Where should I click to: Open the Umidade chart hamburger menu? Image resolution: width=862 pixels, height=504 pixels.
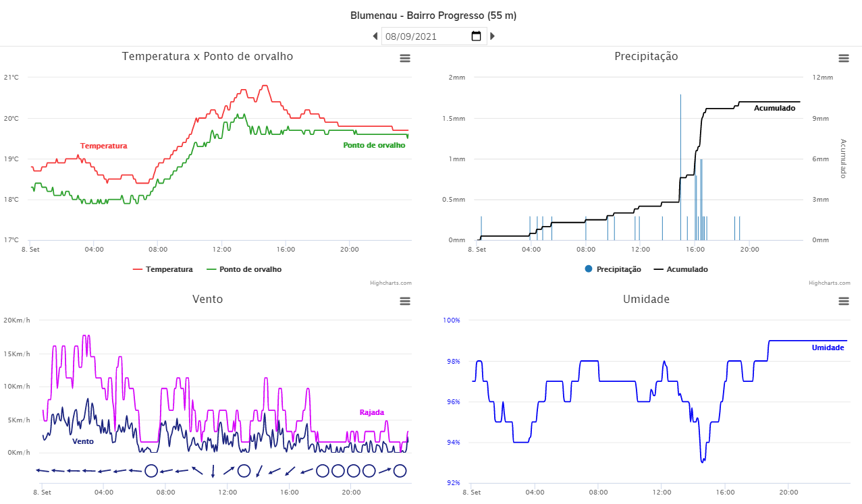[844, 301]
